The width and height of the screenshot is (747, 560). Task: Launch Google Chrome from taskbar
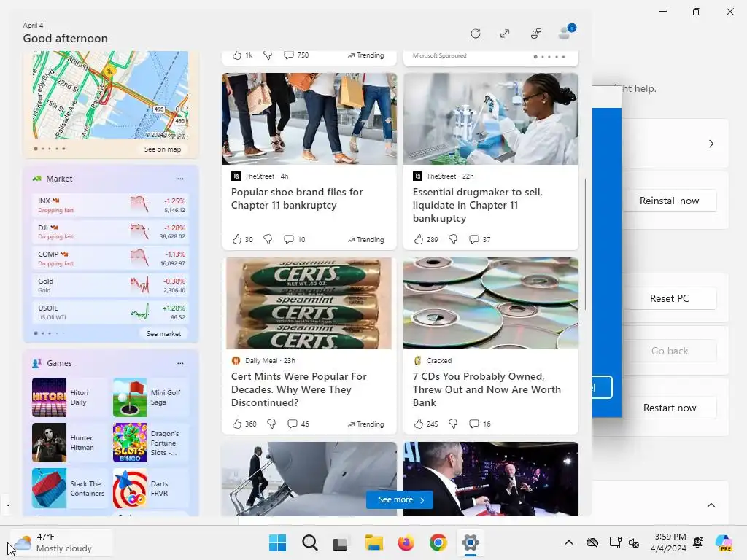(x=438, y=542)
